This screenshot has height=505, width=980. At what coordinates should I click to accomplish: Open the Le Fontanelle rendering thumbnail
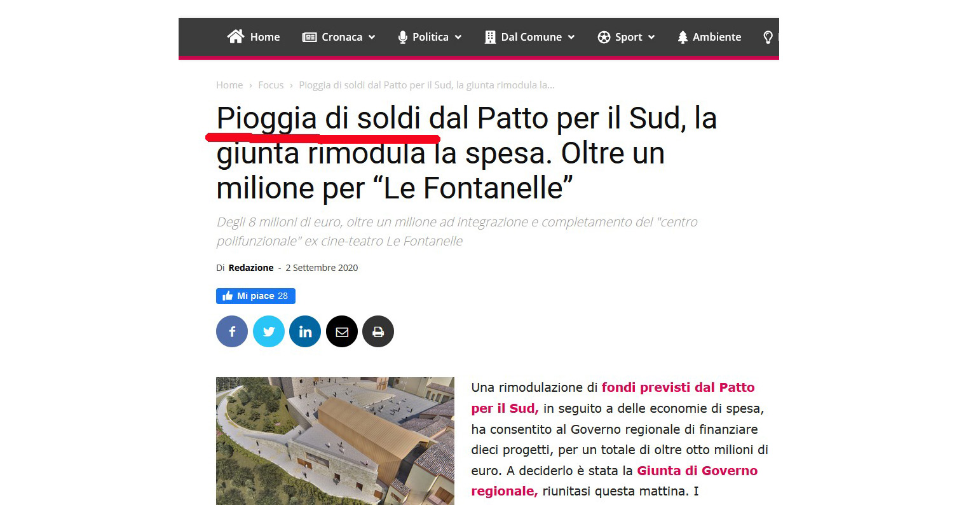pyautogui.click(x=335, y=441)
